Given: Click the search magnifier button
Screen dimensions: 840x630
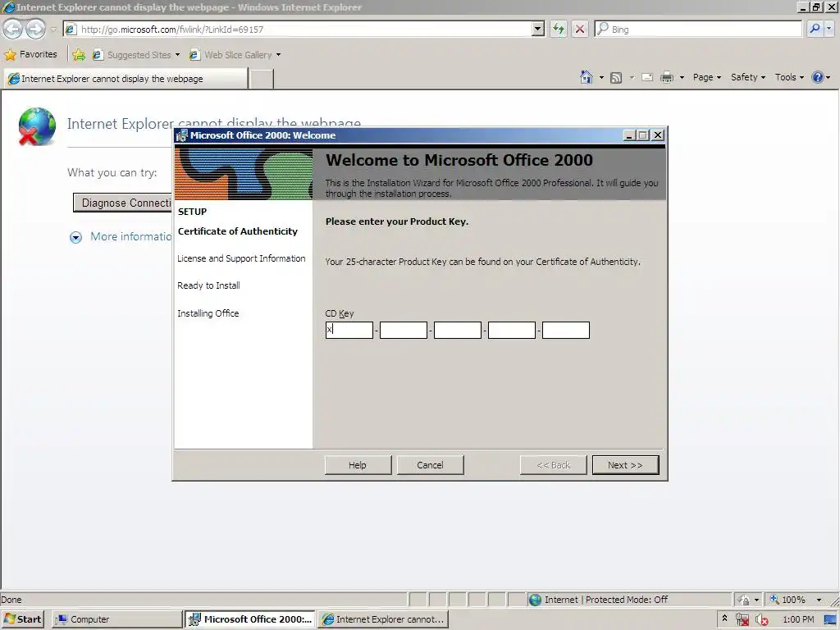Looking at the screenshot, I should (x=815, y=29).
